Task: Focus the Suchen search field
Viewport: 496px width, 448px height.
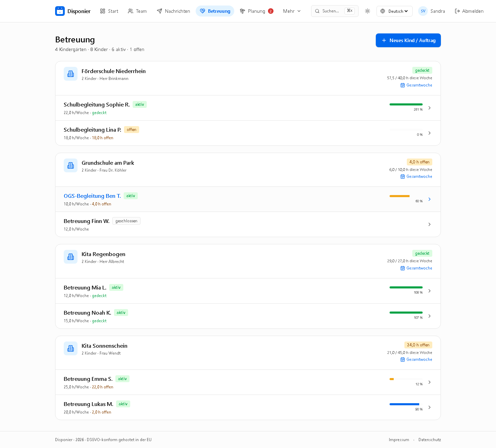Action: click(x=334, y=11)
